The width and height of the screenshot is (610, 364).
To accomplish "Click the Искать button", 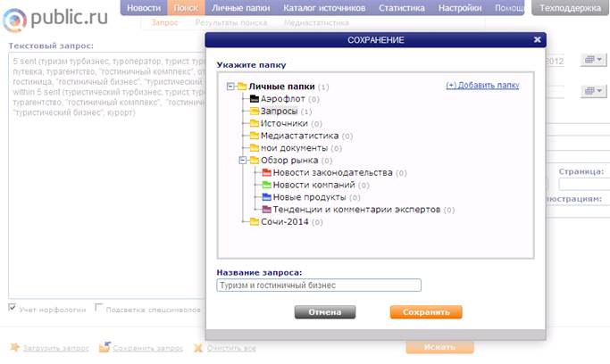I will coord(439,347).
